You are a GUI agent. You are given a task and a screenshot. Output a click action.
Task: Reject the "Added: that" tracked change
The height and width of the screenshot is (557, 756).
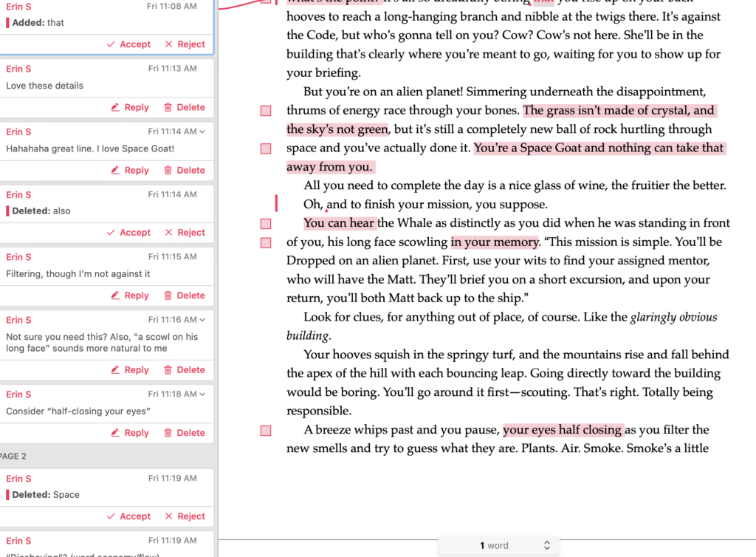(x=185, y=44)
